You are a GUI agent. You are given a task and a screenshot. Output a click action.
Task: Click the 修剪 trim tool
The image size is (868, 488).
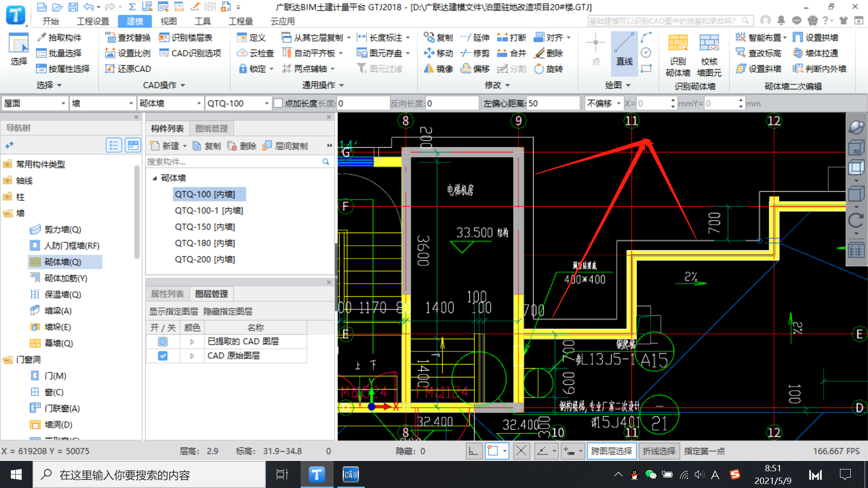click(x=475, y=53)
